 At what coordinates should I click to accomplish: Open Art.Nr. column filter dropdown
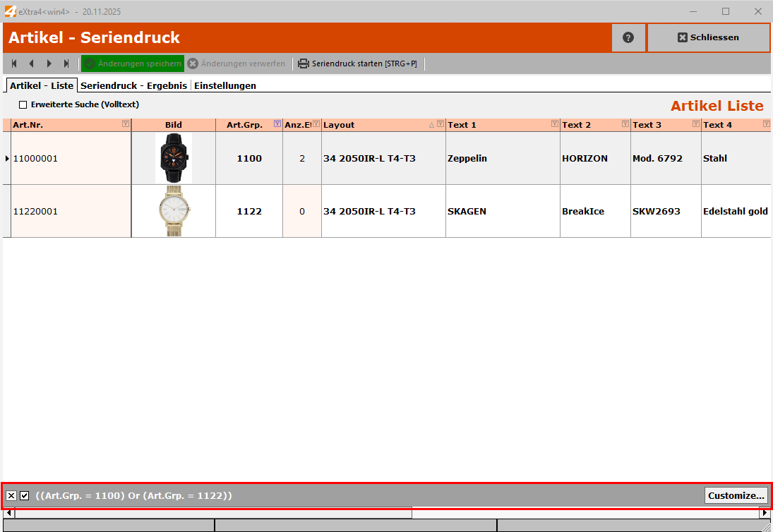coord(126,124)
